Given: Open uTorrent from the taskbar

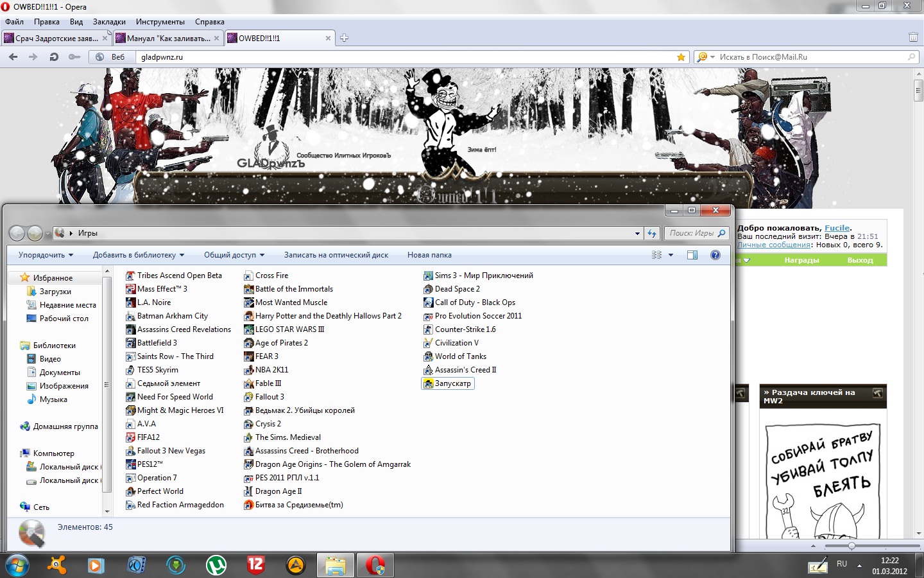Looking at the screenshot, I should pos(216,565).
